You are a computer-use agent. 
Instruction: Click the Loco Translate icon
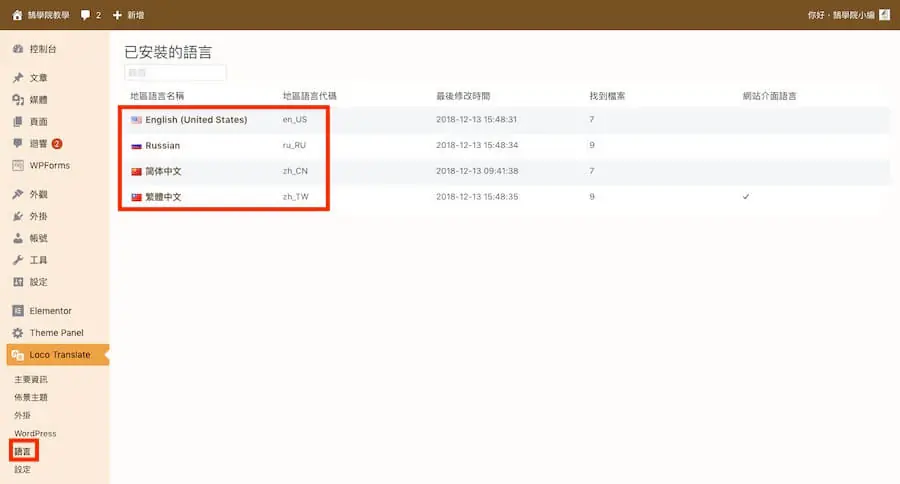coord(18,355)
